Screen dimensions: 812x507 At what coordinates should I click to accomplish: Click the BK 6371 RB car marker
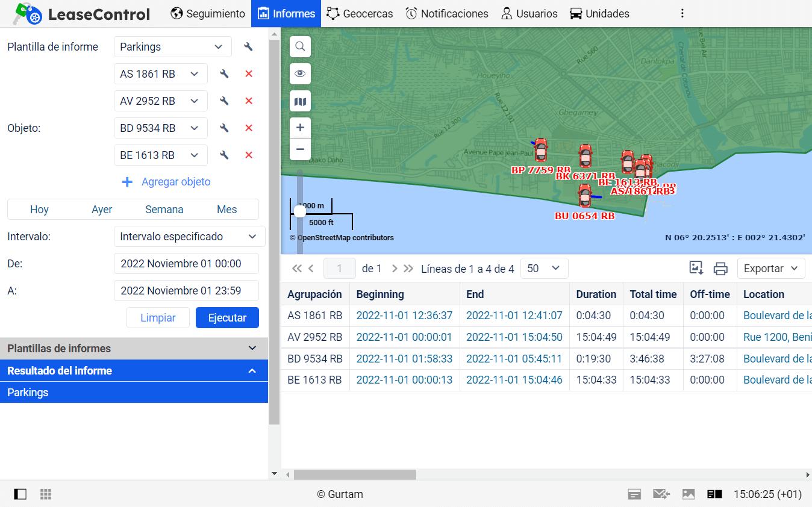point(585,157)
